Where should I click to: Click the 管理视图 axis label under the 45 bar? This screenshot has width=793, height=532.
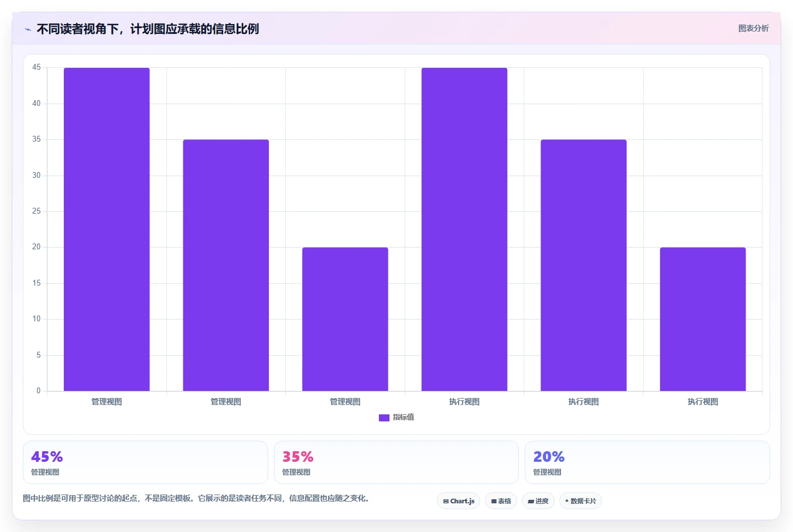point(107,401)
